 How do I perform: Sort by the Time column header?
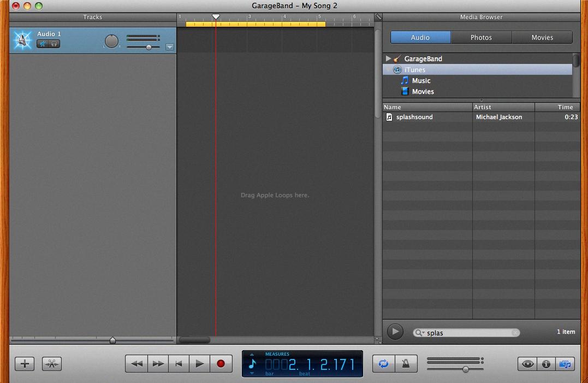[557, 107]
